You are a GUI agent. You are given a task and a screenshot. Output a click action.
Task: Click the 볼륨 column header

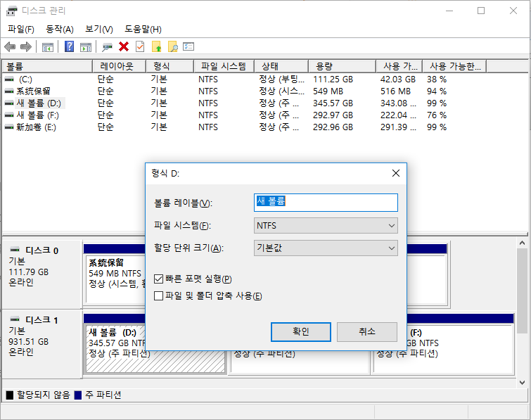tap(47, 66)
